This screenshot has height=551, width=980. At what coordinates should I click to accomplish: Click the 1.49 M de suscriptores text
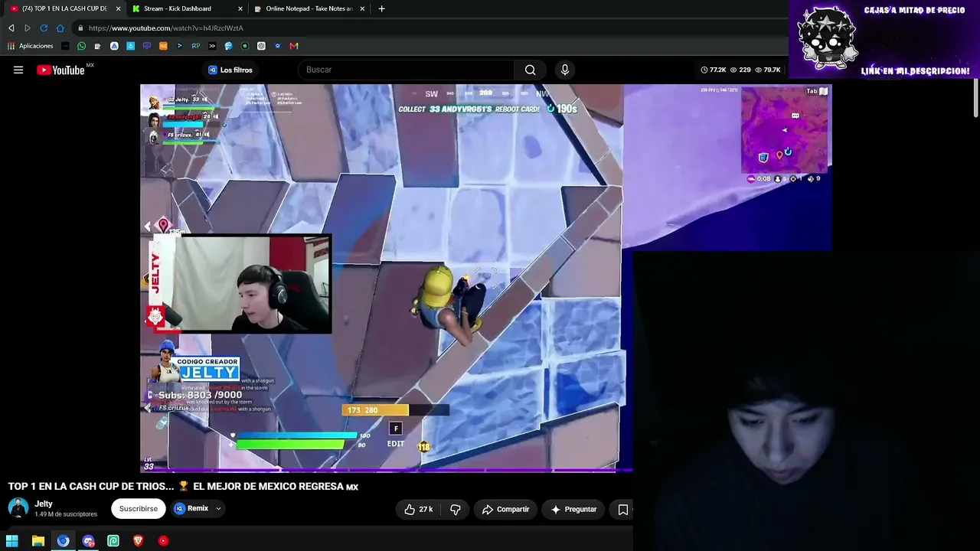(x=66, y=514)
